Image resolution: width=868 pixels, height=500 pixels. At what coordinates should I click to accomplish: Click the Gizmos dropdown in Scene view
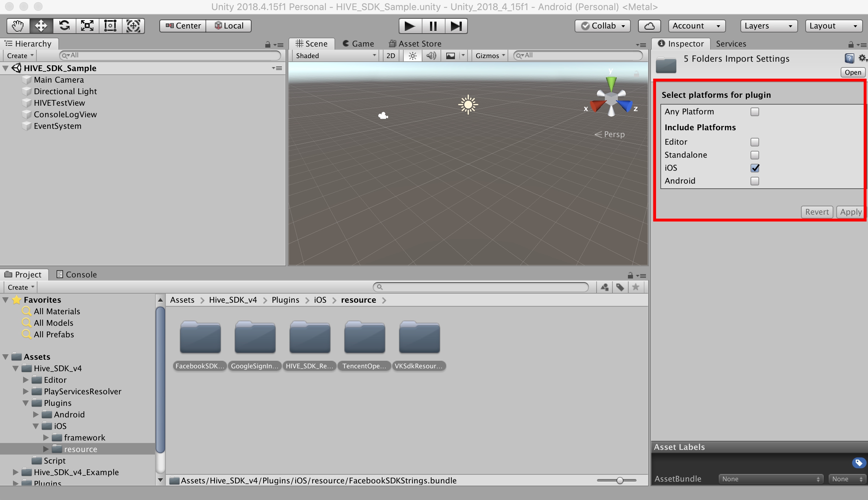point(489,55)
